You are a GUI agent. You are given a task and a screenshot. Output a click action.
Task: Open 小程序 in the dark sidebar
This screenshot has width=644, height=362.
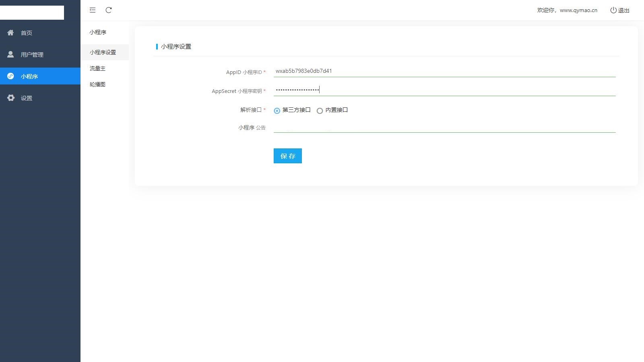point(40,76)
